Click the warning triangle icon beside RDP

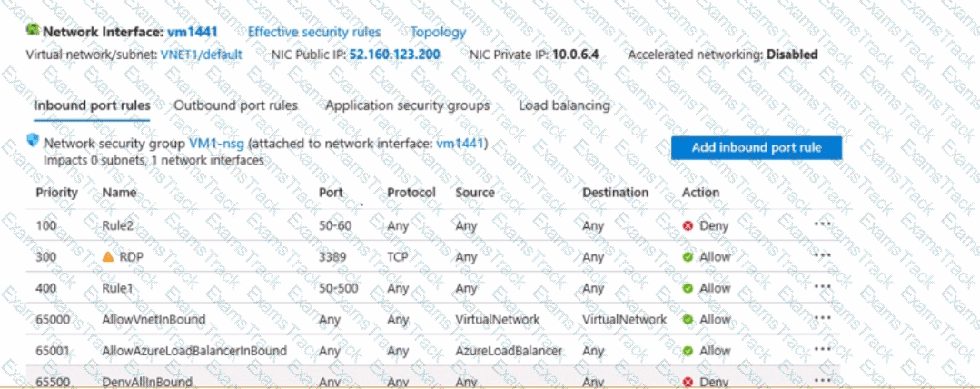tap(108, 257)
